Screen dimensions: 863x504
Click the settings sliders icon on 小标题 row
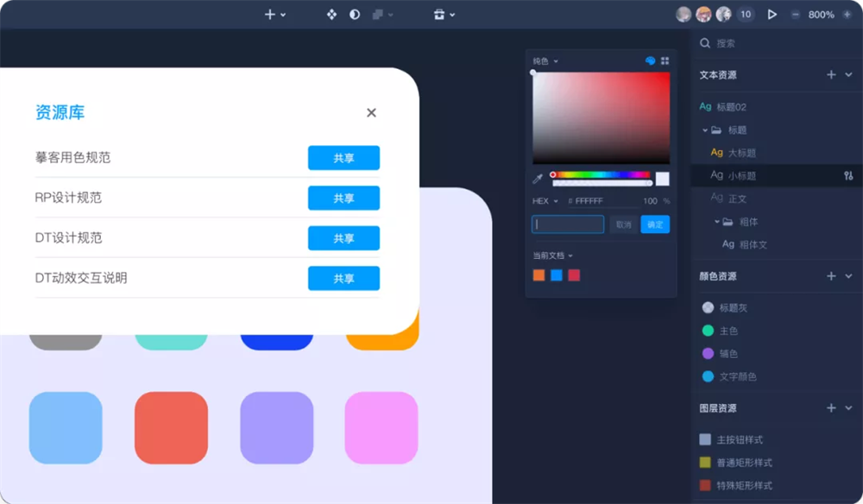tap(848, 175)
